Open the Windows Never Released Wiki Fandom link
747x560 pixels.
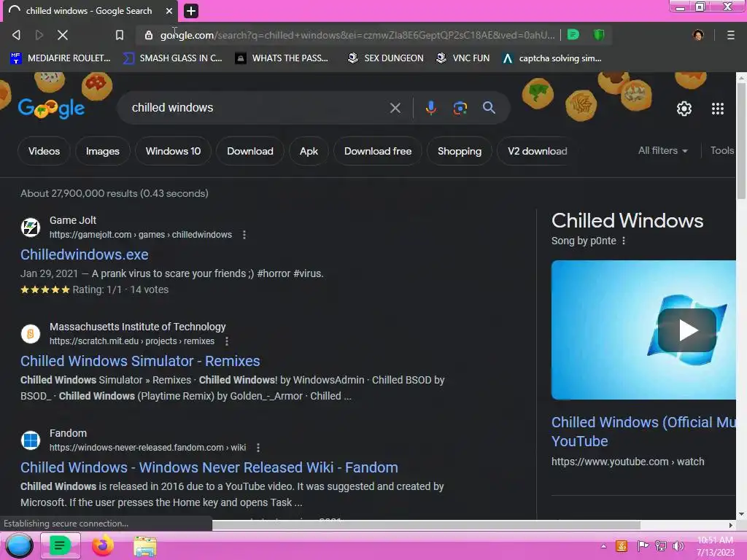(x=209, y=467)
